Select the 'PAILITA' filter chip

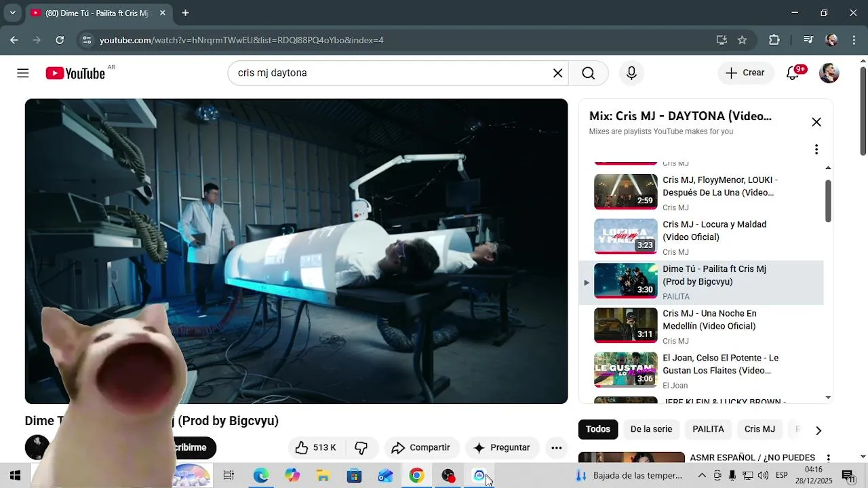[708, 429]
